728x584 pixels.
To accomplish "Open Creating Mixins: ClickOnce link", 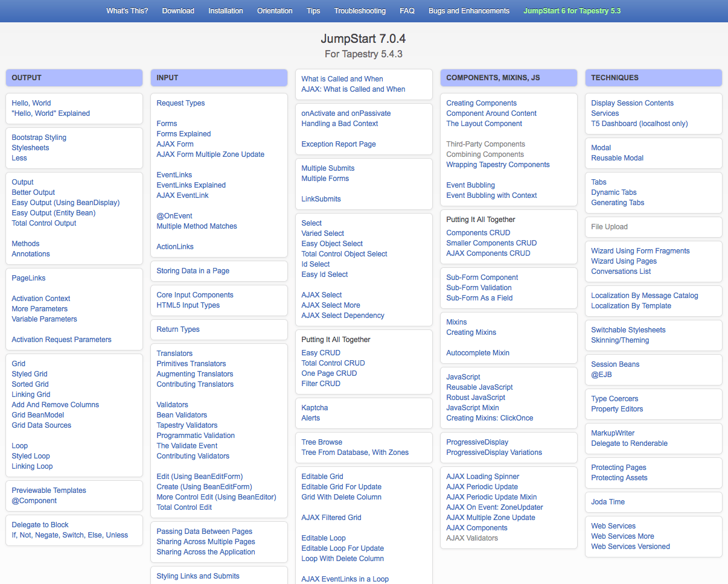I will [x=490, y=418].
